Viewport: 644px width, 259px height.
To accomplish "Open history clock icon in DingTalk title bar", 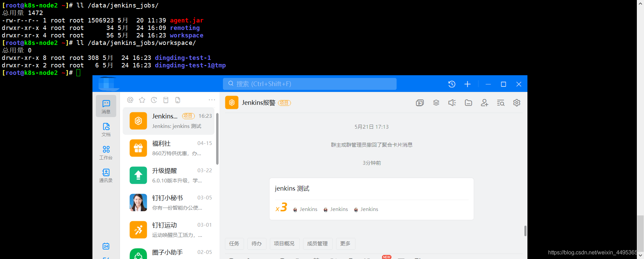I will [x=452, y=84].
